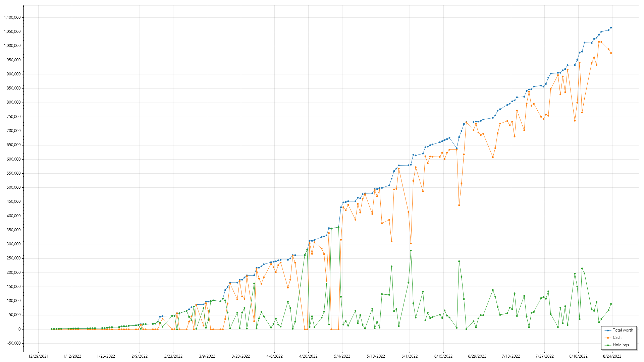Click the 2/9/2022 date label
The height and width of the screenshot is (362, 644).
click(140, 356)
